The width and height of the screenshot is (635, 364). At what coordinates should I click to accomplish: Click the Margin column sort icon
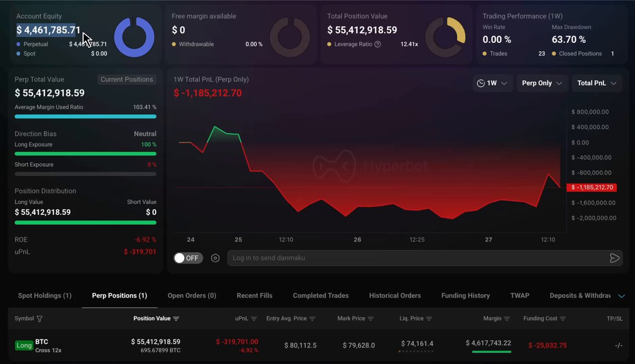(x=507, y=319)
